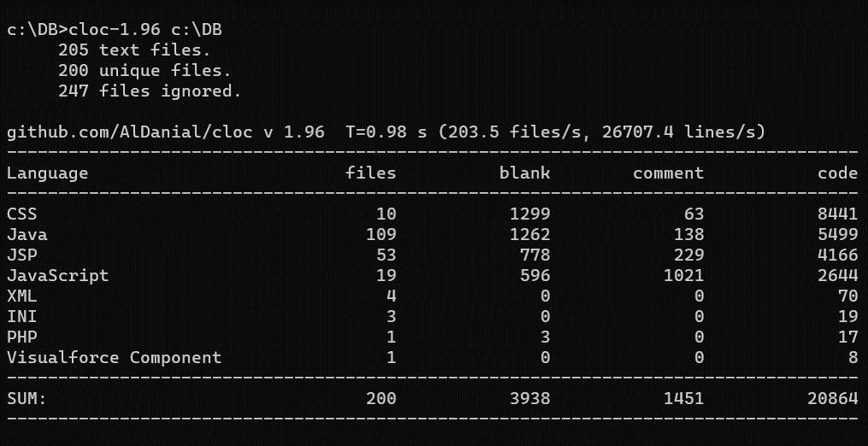Click the CSS code count 8441

coord(837,214)
